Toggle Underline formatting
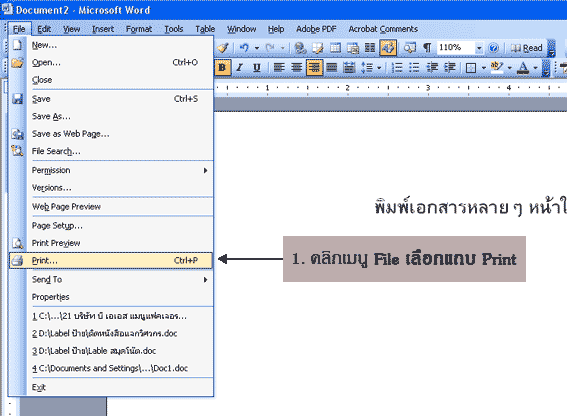The height and width of the screenshot is (416, 567). click(257, 67)
